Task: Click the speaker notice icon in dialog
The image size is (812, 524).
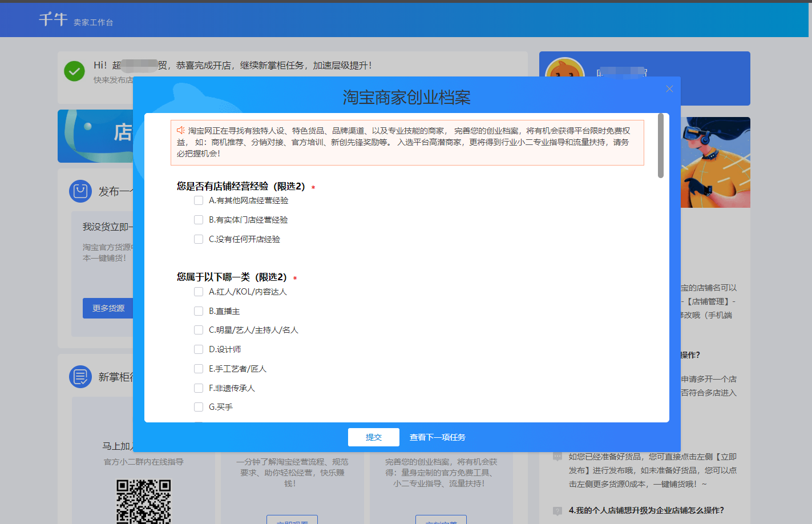Action: click(181, 130)
